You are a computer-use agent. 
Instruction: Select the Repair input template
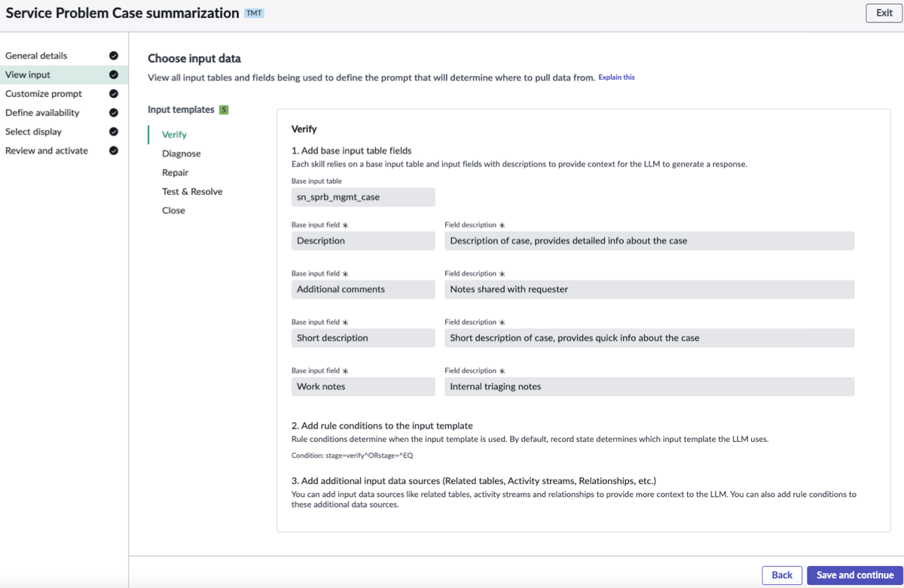175,172
